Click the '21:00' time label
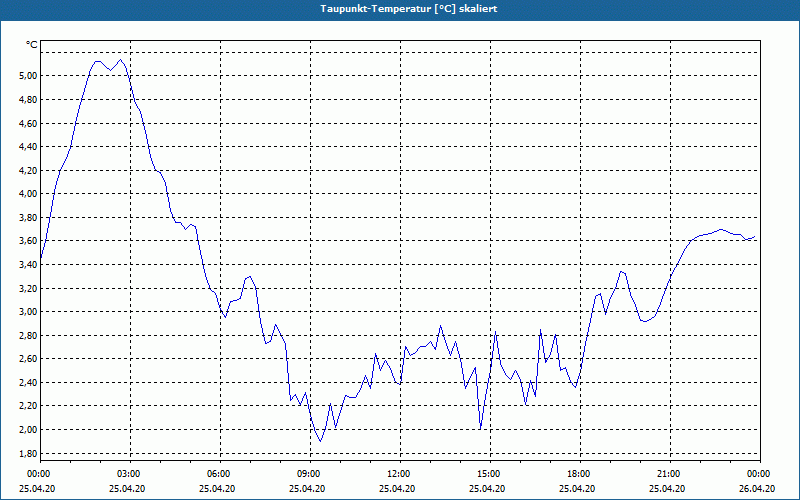The image size is (800, 500). click(x=670, y=474)
